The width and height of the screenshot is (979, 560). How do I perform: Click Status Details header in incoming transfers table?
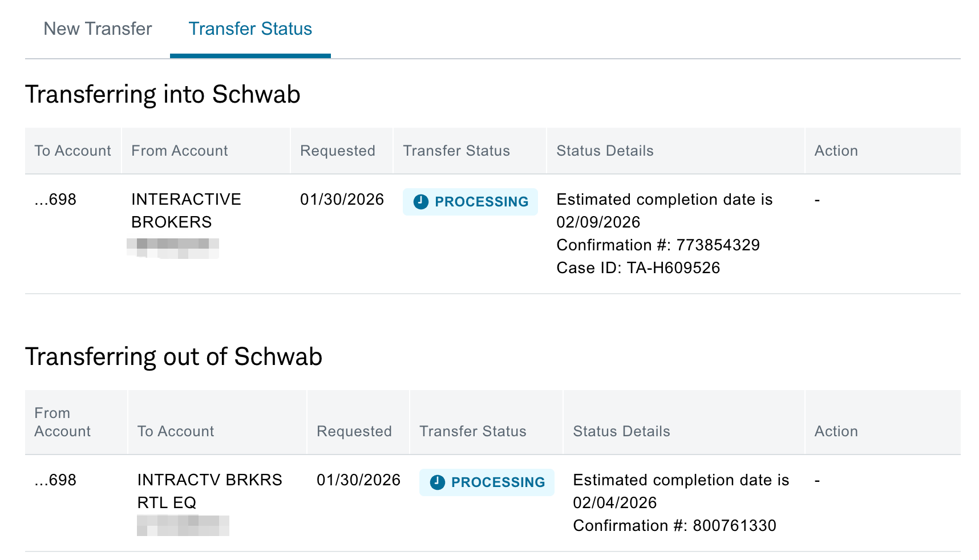[605, 151]
